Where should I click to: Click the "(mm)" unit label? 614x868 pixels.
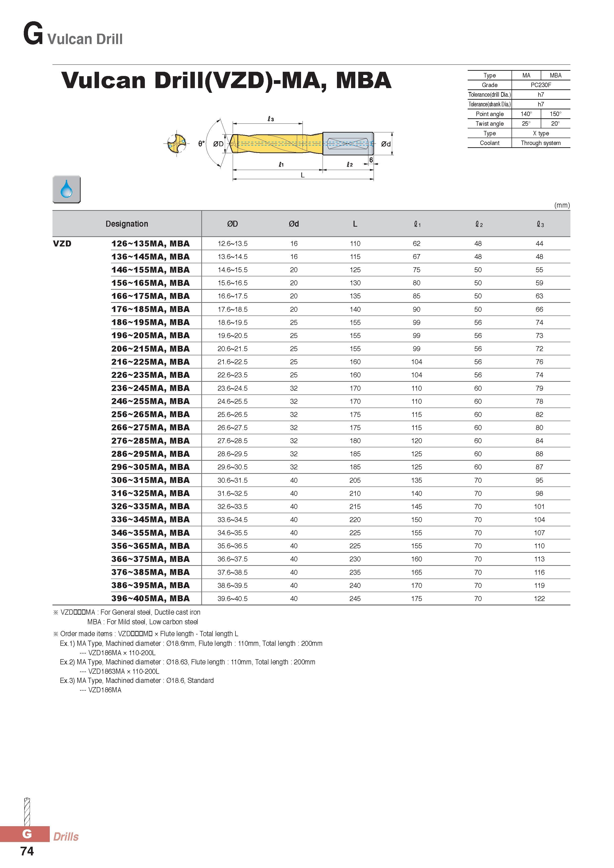pos(562,205)
